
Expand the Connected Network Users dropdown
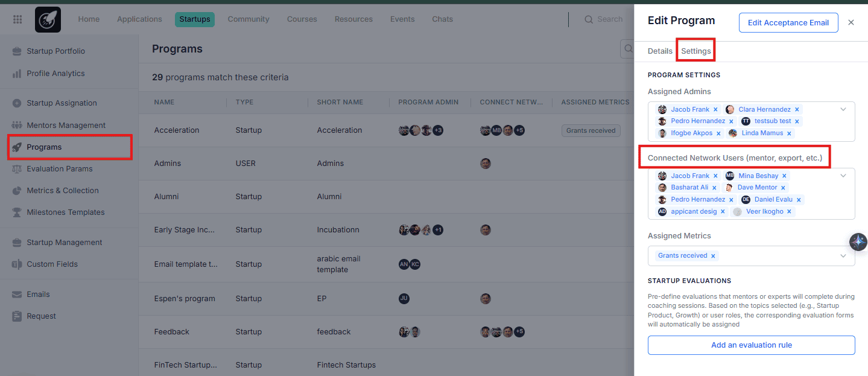[843, 176]
